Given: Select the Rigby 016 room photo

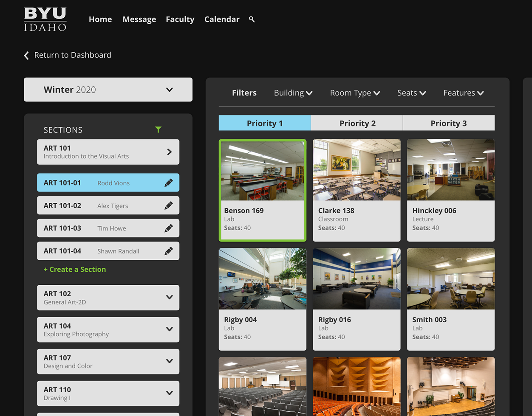Looking at the screenshot, I should click(x=357, y=279).
